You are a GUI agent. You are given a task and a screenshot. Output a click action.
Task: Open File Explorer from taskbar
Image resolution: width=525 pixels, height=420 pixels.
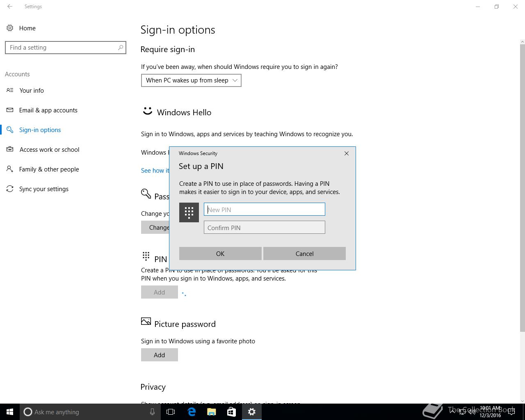point(212,412)
